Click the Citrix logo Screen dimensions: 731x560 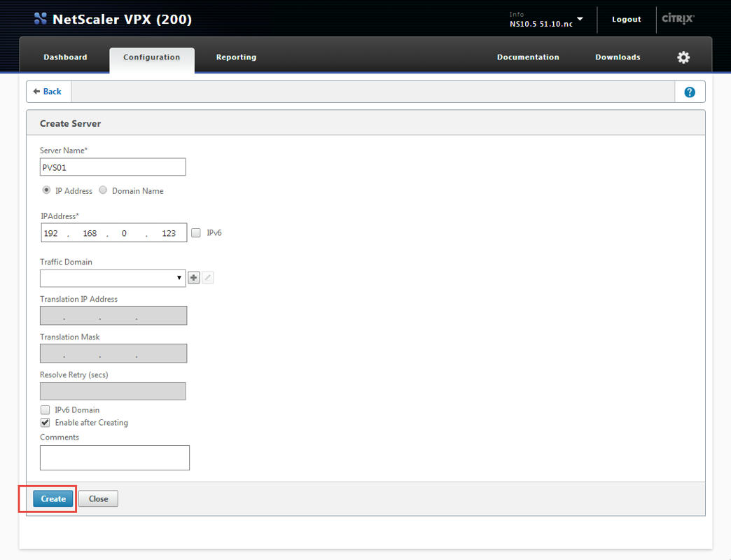(678, 19)
